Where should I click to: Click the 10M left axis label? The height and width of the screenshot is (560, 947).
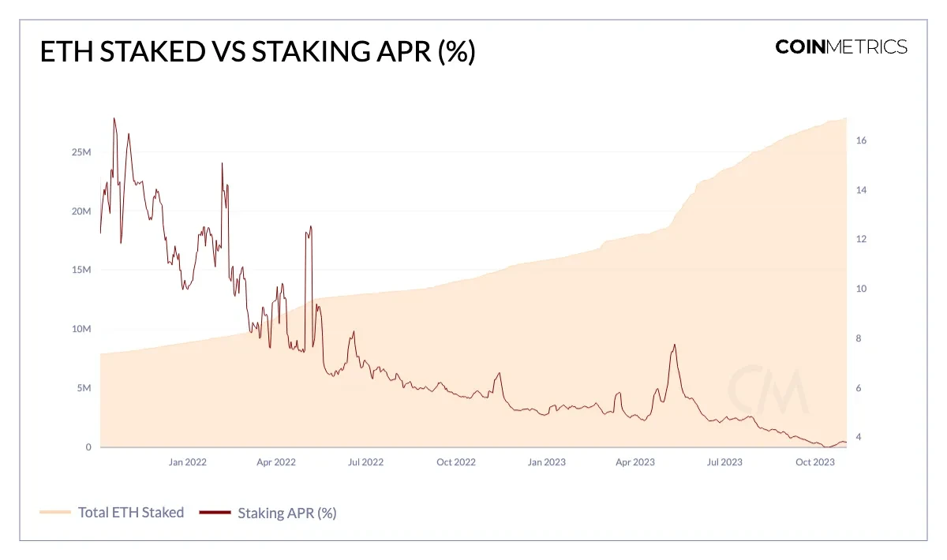(x=81, y=329)
